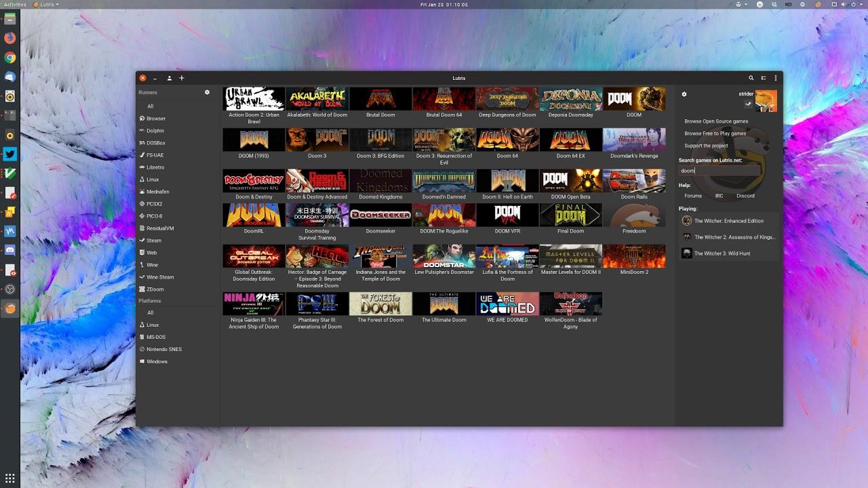
Task: Select The Witcher 3: Wild Hunt
Action: pos(728,253)
